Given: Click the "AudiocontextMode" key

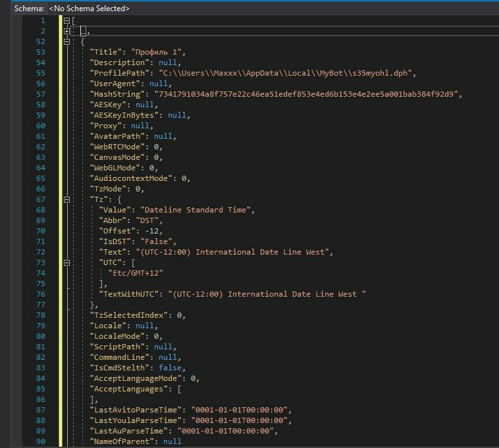Looking at the screenshot, I should tap(131, 178).
